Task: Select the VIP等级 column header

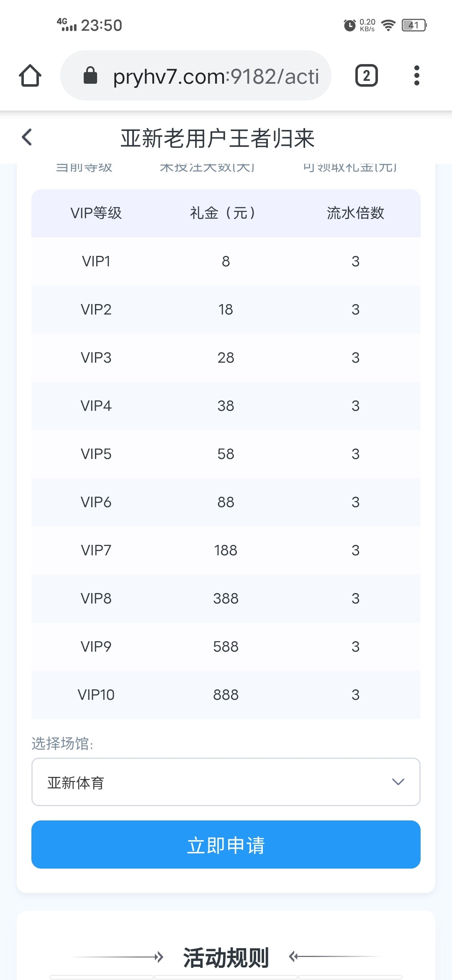Action: click(x=96, y=213)
